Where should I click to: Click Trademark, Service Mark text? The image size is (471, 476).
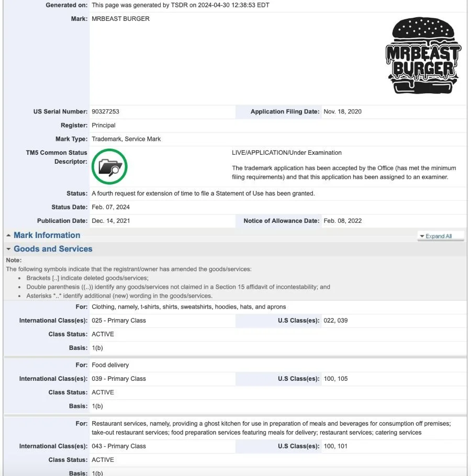(x=126, y=139)
